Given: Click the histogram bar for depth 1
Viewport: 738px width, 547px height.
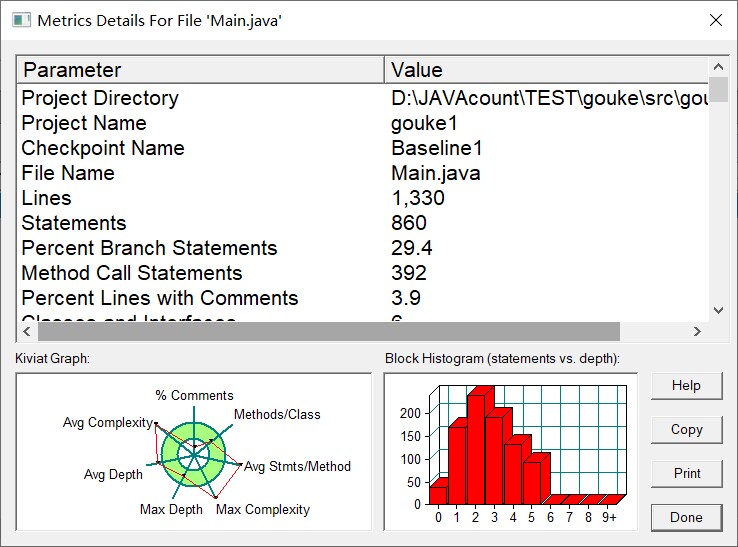Looking at the screenshot, I should (457, 465).
